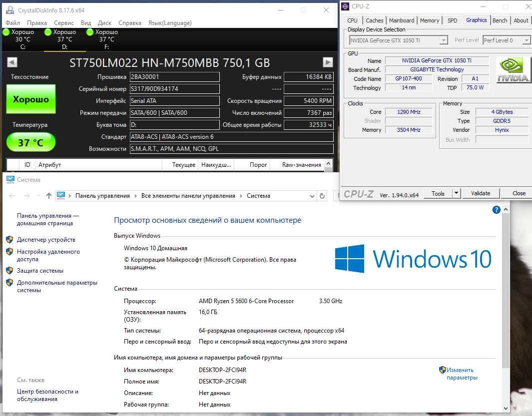Open the Правка menu in CrystalDiskInfo
Screen dimensions: 532x416
[x=37, y=23]
